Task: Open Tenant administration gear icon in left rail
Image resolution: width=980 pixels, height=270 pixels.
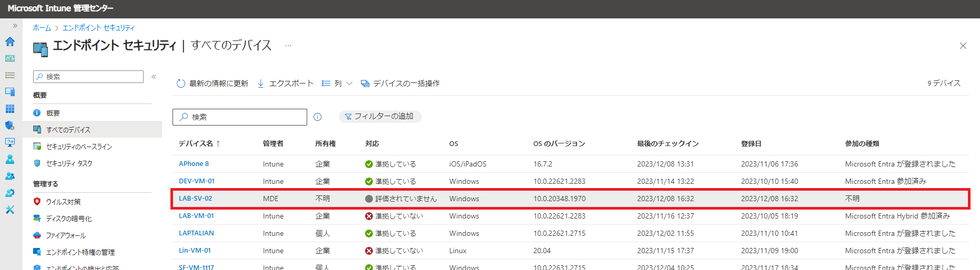Action: (10, 193)
